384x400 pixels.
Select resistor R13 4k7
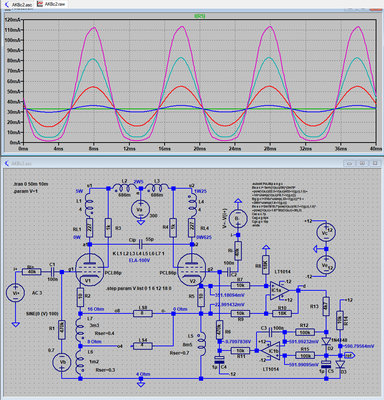point(326,307)
